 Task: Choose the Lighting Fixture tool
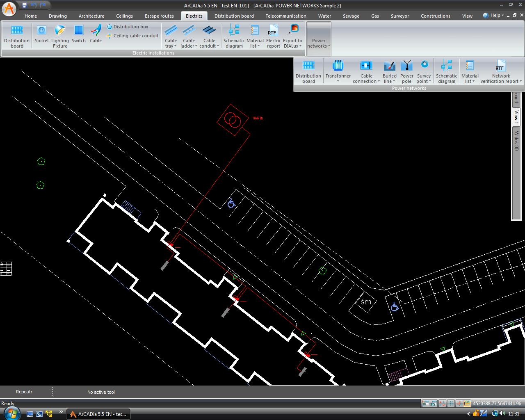(x=60, y=35)
